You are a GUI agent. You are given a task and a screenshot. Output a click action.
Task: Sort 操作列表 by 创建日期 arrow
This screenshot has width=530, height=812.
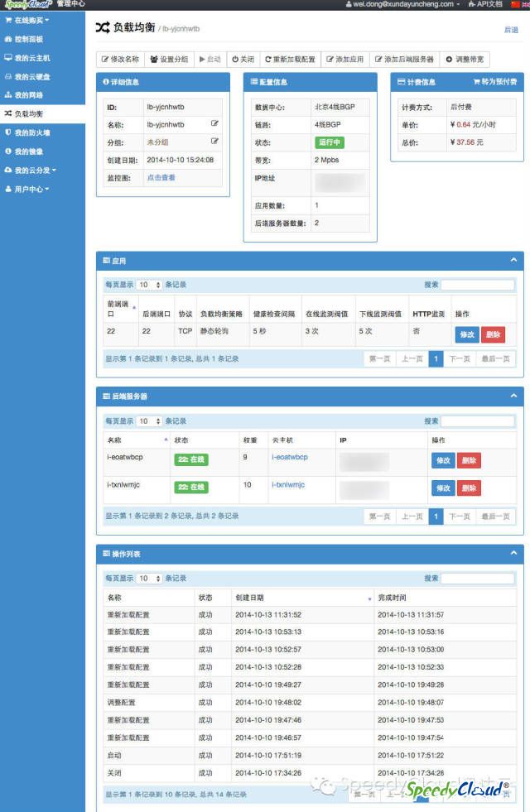click(369, 598)
